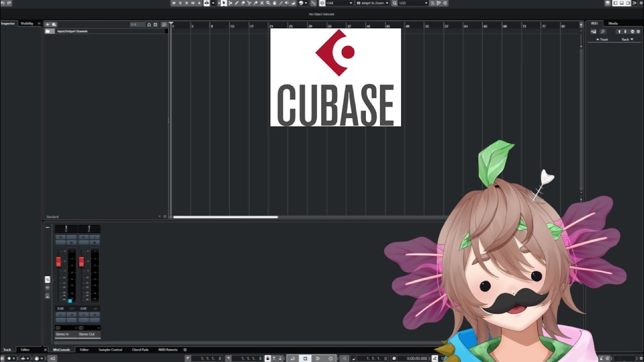This screenshot has width=644, height=362.
Task: Open the Color tool dropdown arrow
Action: 306,3
